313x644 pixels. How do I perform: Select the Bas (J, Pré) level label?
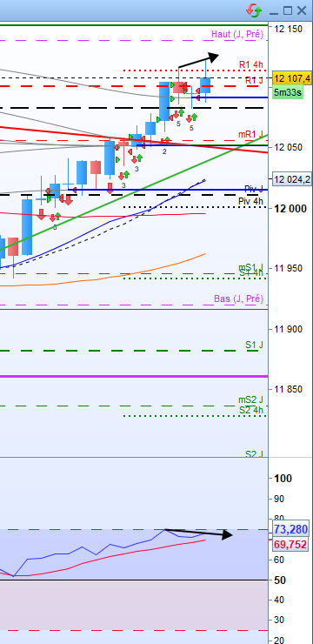click(238, 299)
